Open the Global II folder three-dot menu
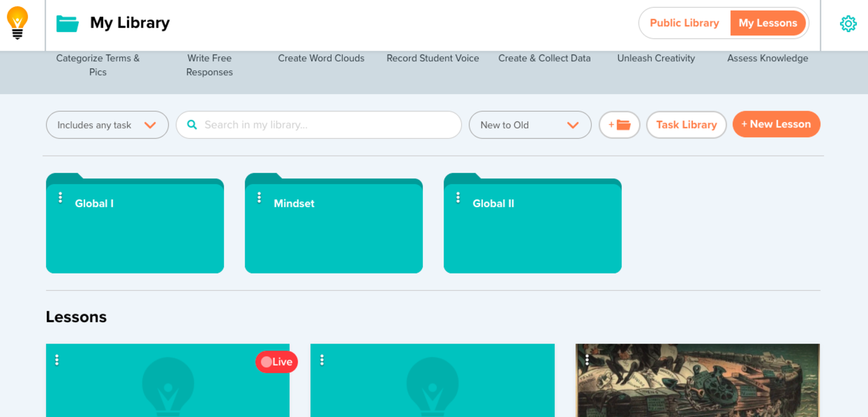The image size is (868, 417). [458, 198]
